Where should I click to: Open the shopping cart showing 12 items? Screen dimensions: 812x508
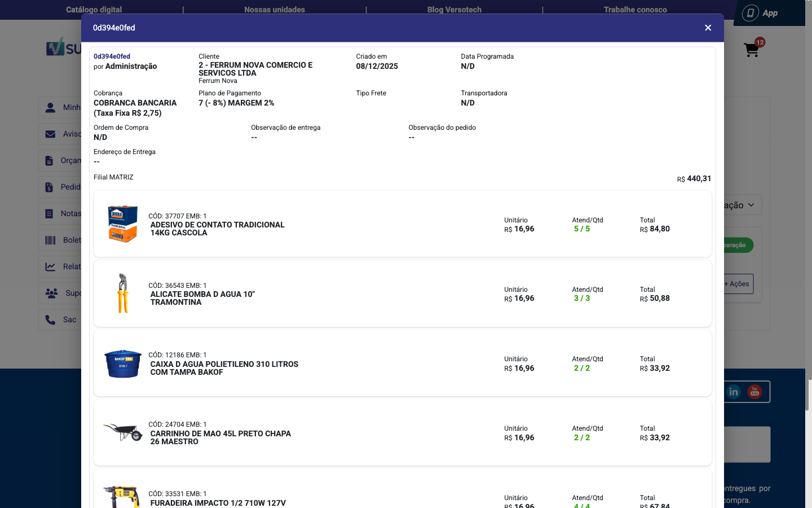pos(751,50)
